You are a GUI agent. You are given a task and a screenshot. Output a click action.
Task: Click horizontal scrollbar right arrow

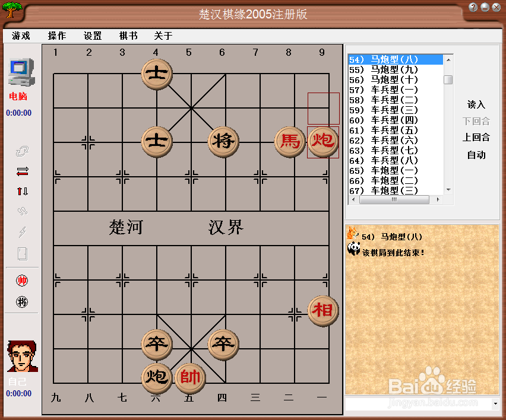(438, 199)
